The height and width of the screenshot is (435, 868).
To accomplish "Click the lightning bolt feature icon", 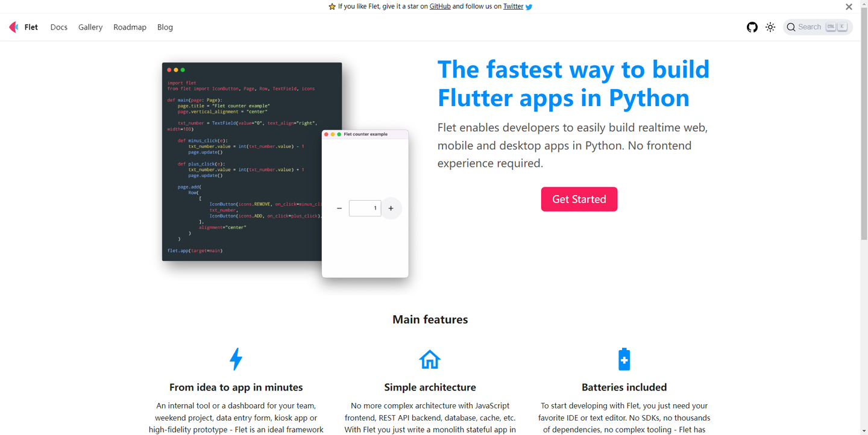I will pos(236,358).
